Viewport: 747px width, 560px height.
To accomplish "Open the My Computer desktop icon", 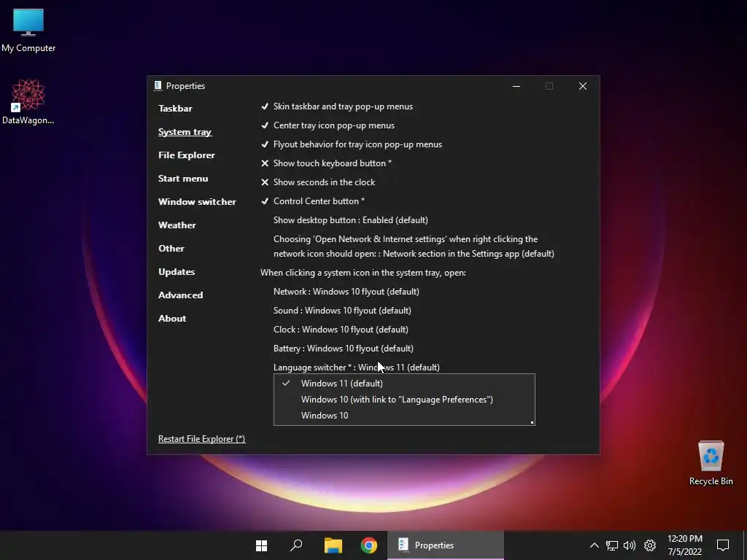I will [x=28, y=30].
